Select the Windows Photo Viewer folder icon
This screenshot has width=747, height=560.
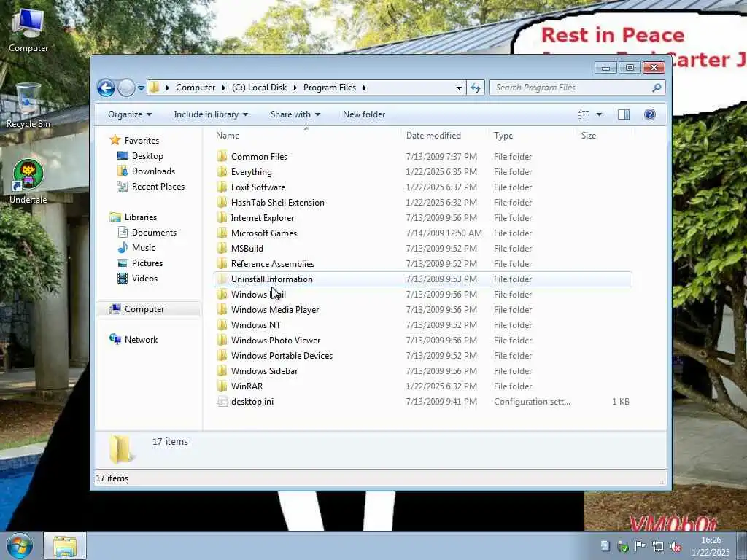click(x=222, y=340)
